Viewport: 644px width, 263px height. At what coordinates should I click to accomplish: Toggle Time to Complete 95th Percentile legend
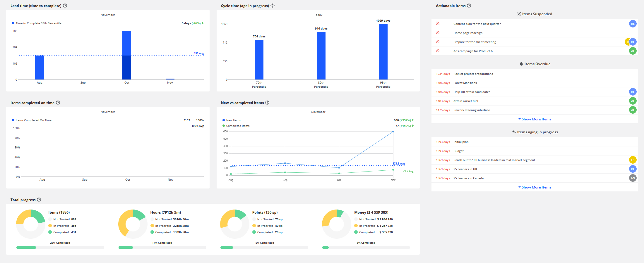pyautogui.click(x=38, y=23)
